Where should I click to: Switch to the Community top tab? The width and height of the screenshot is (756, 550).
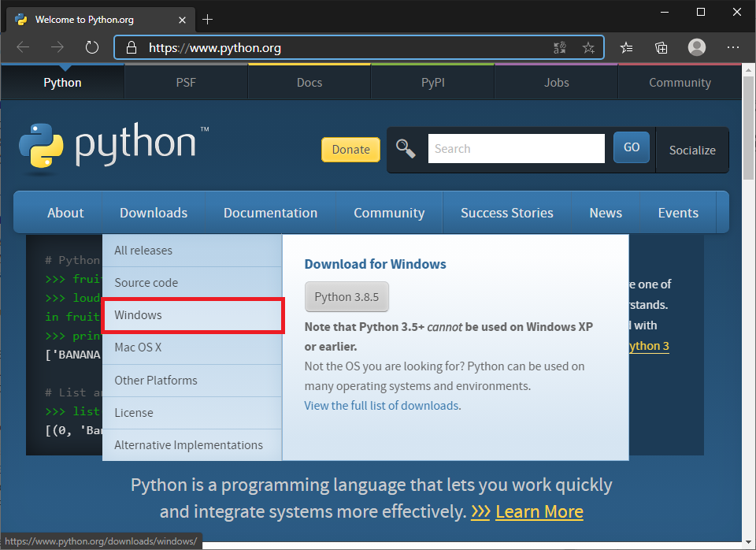point(680,83)
